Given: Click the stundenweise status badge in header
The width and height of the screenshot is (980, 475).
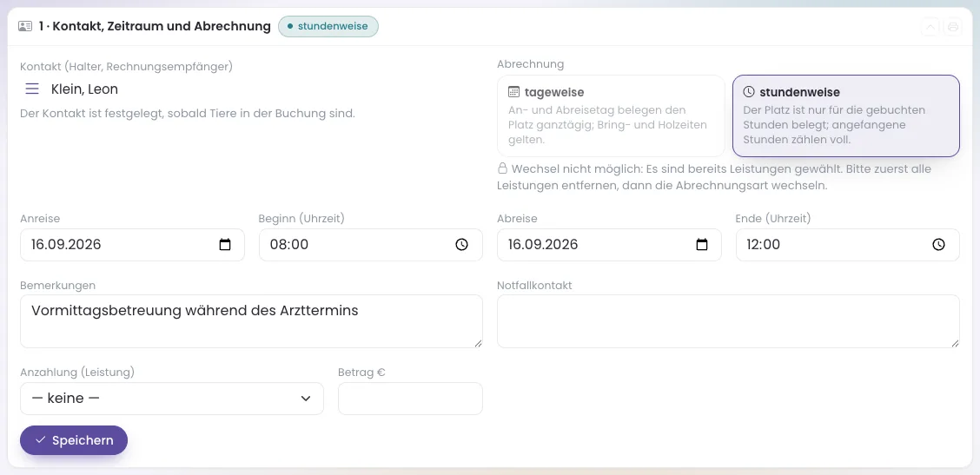Looking at the screenshot, I should tap(328, 26).
